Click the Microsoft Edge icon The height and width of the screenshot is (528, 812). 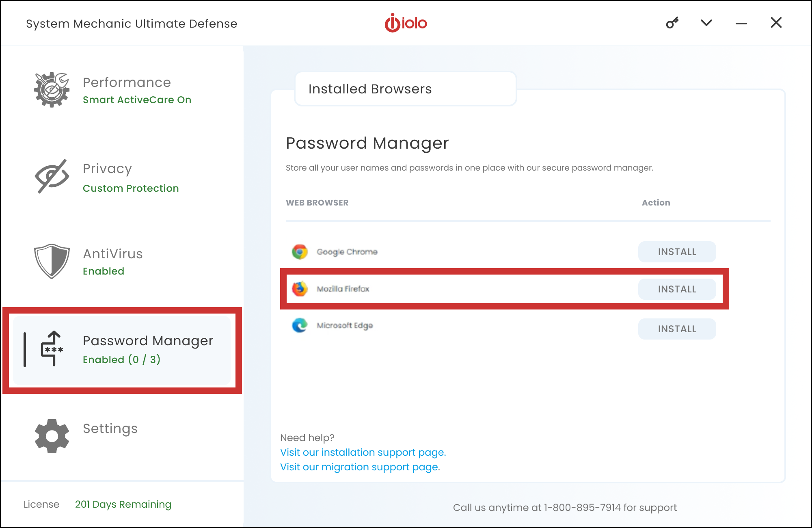coord(300,325)
